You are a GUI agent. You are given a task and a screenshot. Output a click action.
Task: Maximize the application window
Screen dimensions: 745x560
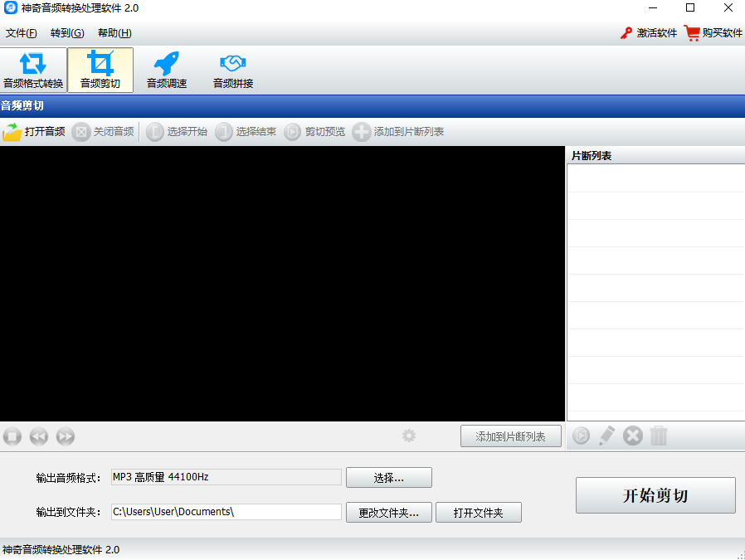690,7
